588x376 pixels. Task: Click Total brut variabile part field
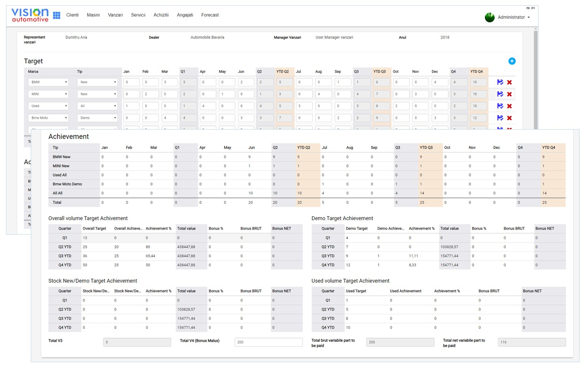coord(400,342)
